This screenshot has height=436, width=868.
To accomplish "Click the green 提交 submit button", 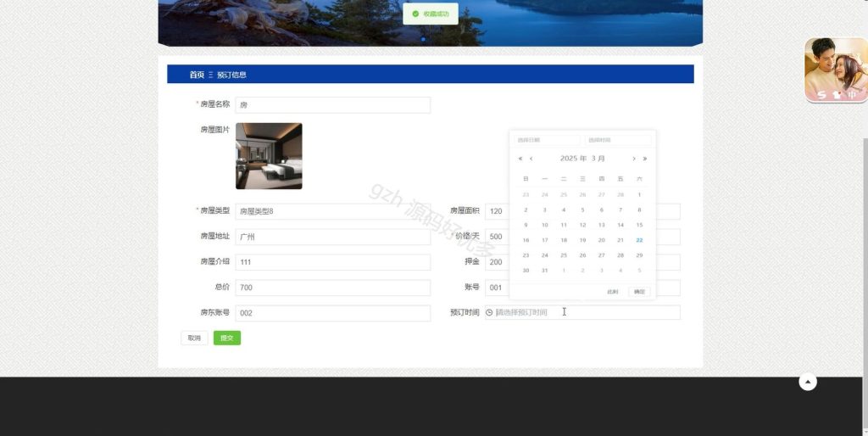I will pyautogui.click(x=227, y=338).
